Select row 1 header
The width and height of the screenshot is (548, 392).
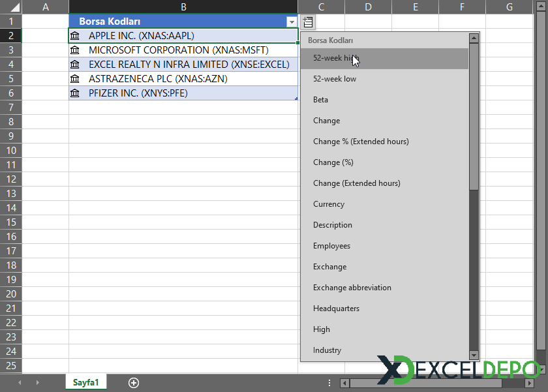click(11, 22)
